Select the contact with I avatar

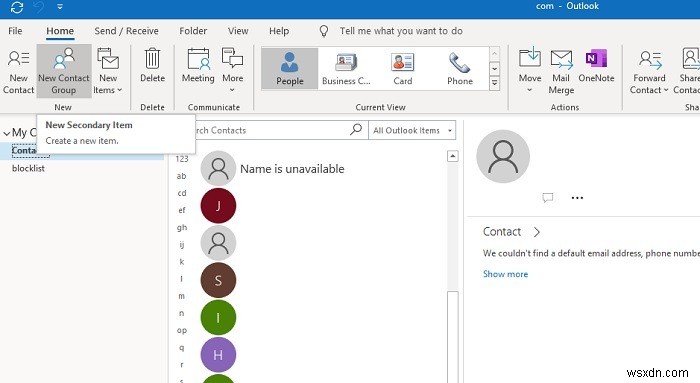point(218,317)
